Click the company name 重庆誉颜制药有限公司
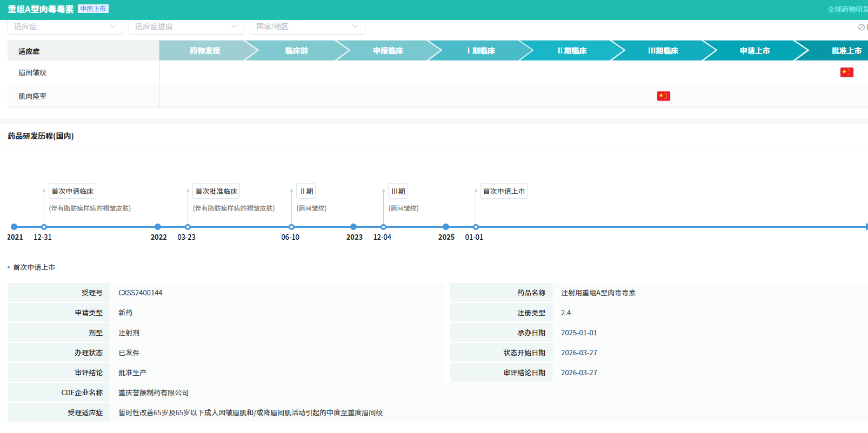This screenshot has width=868, height=433. [153, 393]
